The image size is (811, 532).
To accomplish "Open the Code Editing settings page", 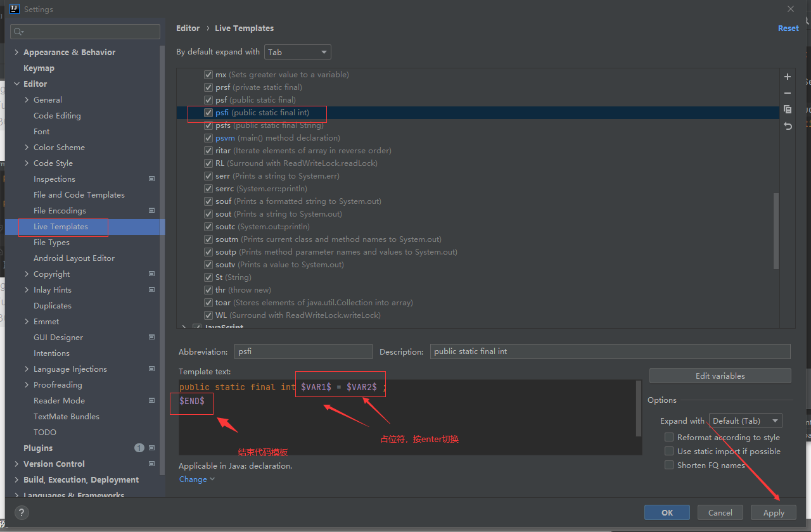I will coord(57,115).
